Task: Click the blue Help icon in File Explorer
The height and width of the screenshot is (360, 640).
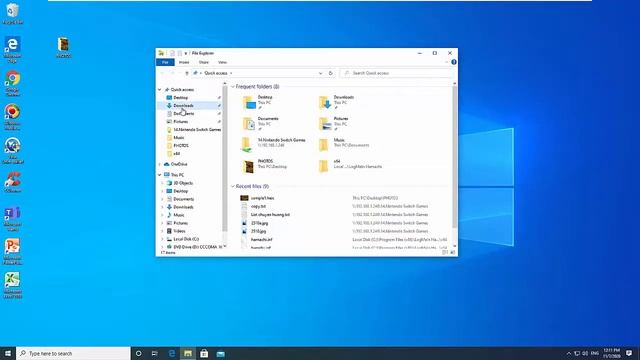Action: click(x=453, y=62)
